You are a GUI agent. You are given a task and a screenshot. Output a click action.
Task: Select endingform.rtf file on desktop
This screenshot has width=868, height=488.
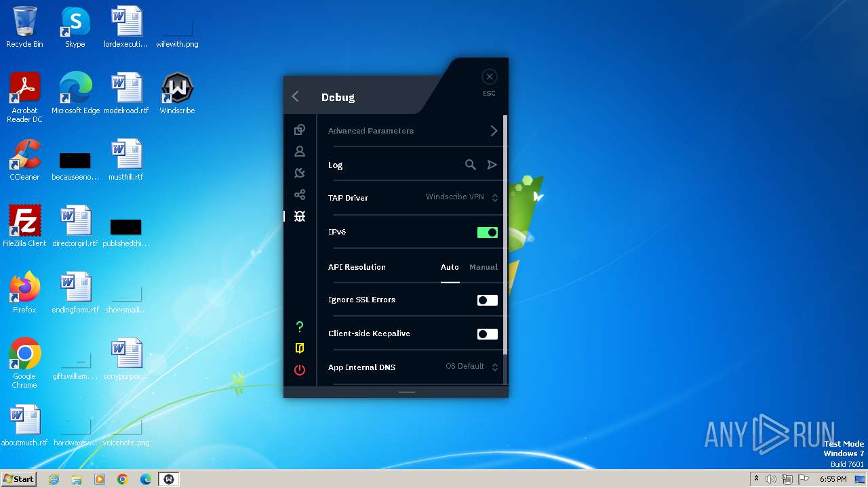pos(75,293)
